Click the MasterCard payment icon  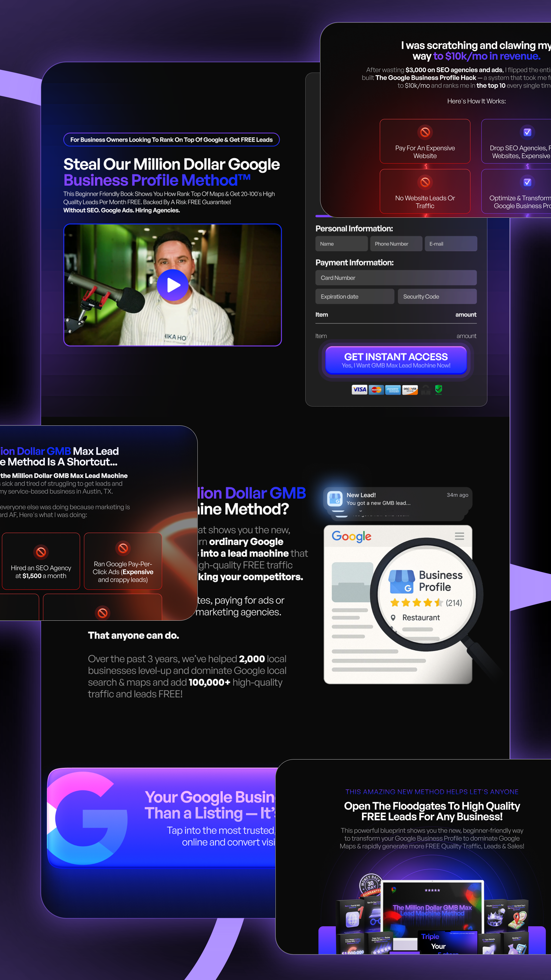point(376,389)
